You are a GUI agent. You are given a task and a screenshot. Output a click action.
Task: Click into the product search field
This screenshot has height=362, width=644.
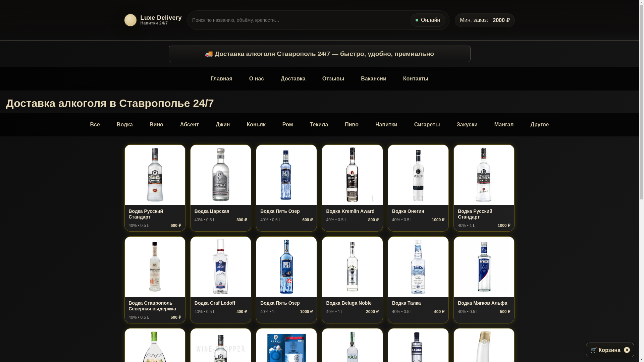click(299, 20)
